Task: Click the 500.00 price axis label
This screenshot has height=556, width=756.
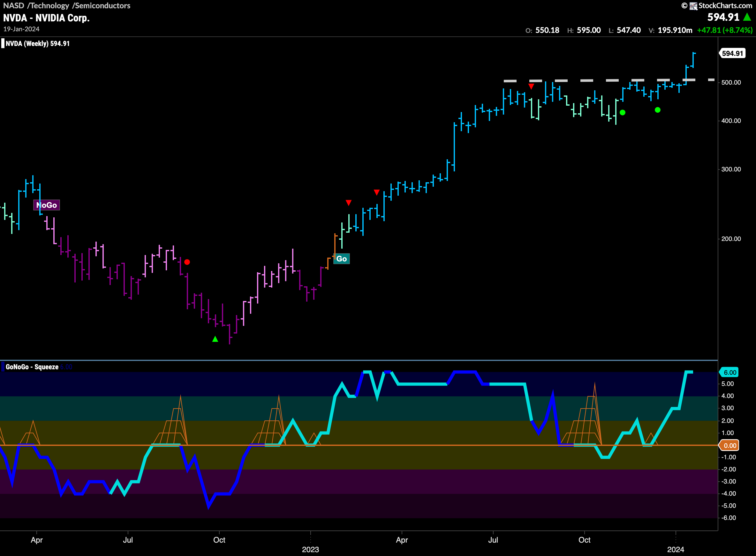Action: coord(731,82)
